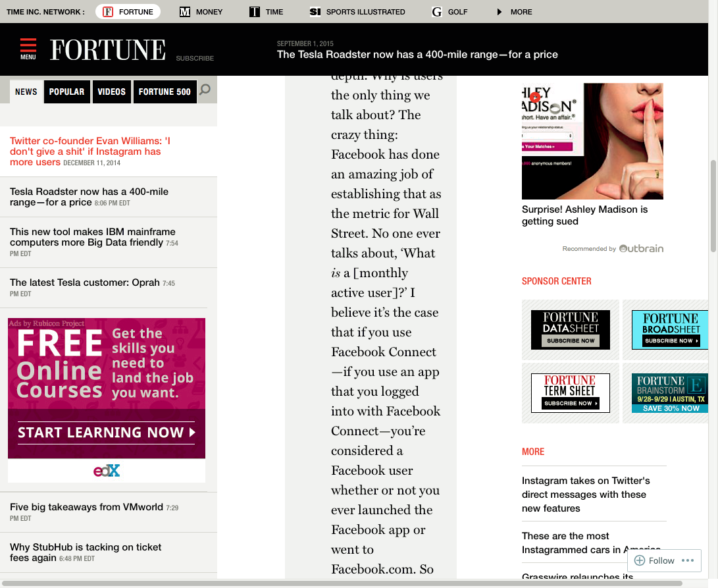The height and width of the screenshot is (588, 718).
Task: Open the search magnifier icon beside Fortune 500
Action: tap(205, 90)
